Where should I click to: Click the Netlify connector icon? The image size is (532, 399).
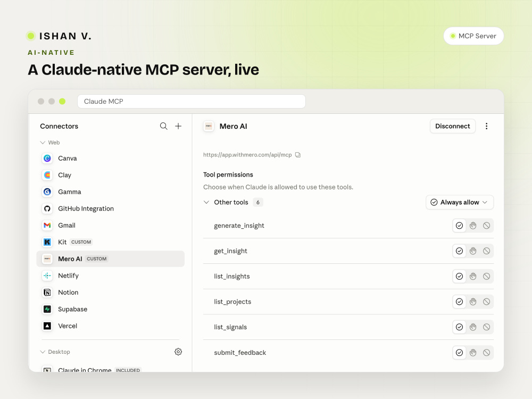coord(47,276)
